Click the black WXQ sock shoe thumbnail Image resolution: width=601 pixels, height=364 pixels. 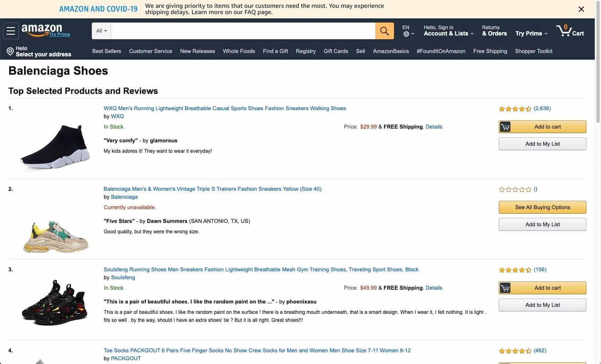coord(55,147)
